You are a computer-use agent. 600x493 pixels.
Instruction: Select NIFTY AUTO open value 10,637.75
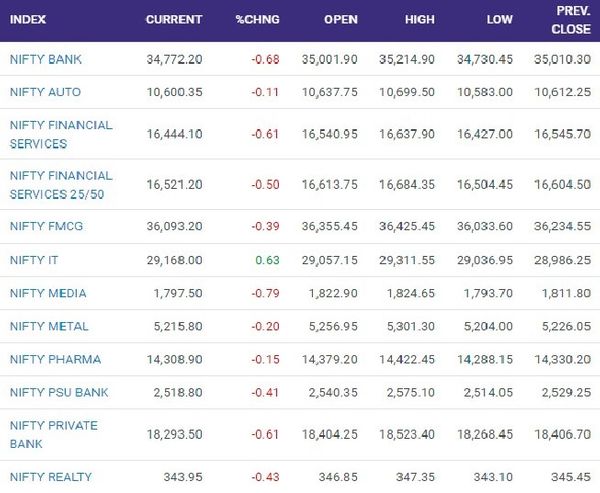(x=329, y=92)
